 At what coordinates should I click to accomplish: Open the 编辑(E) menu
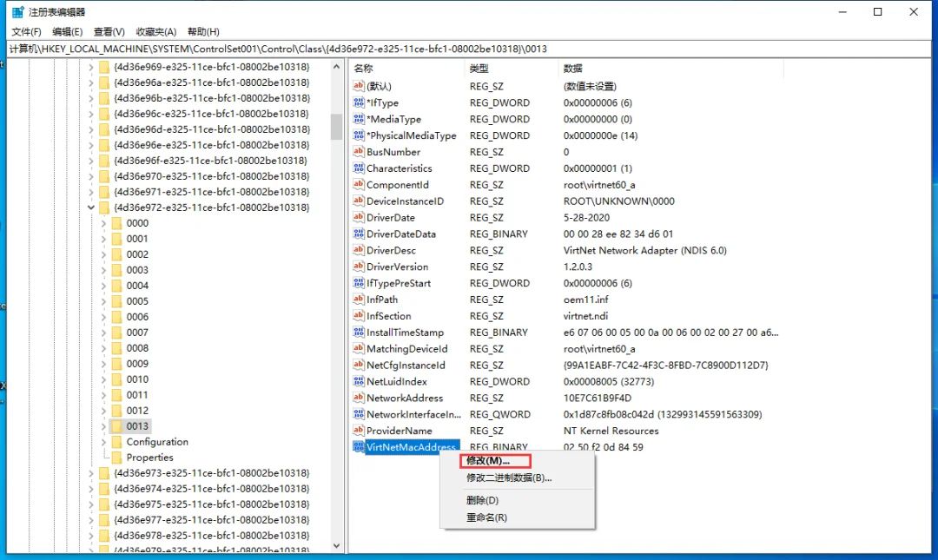pos(67,32)
